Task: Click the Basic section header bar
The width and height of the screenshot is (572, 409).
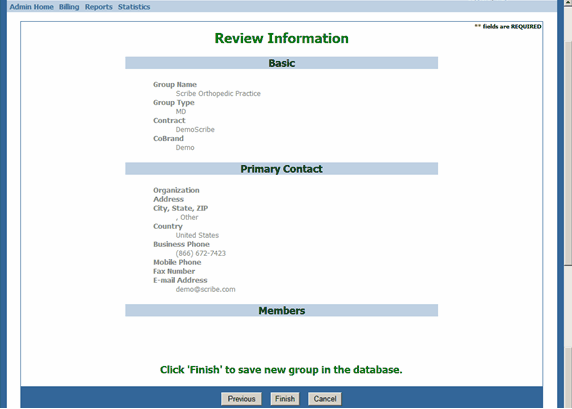Action: [x=282, y=63]
